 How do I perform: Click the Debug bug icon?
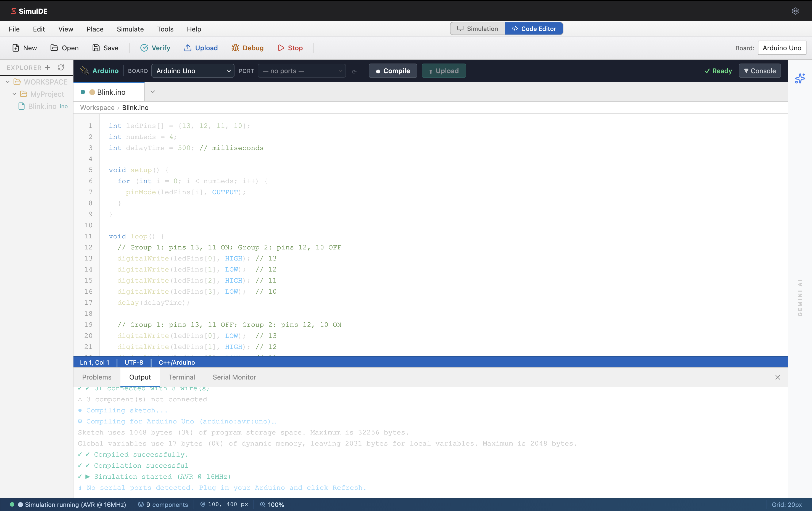click(235, 48)
